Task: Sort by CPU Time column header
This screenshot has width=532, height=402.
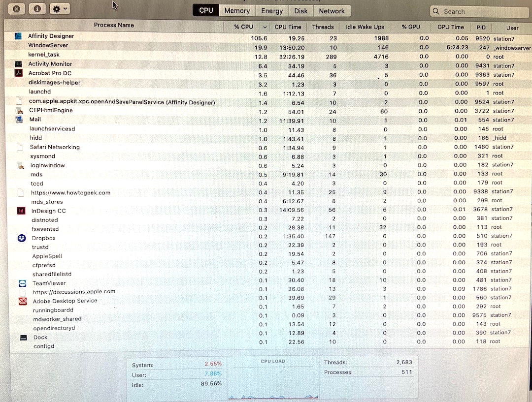Action: [288, 27]
